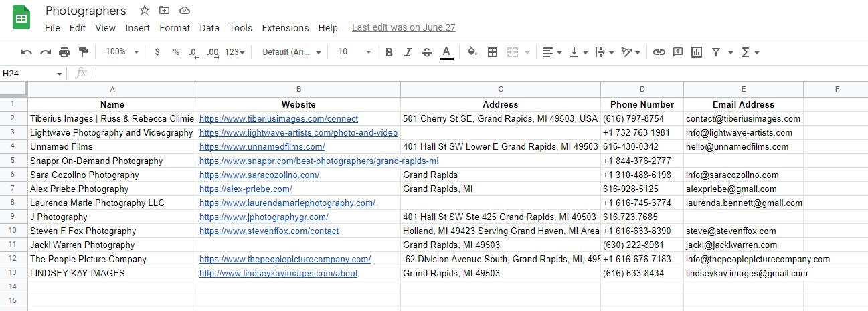Viewport: 868px width, 311px height.
Task: Toggle bold formatting
Action: coord(389,52)
